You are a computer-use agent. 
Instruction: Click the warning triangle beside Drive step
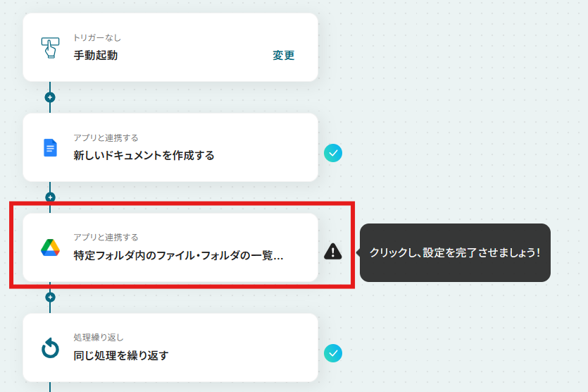[332, 252]
